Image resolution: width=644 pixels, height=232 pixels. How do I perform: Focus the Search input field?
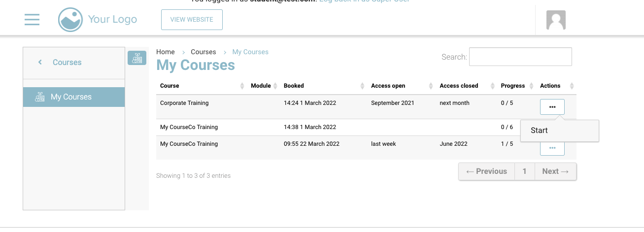(x=520, y=57)
